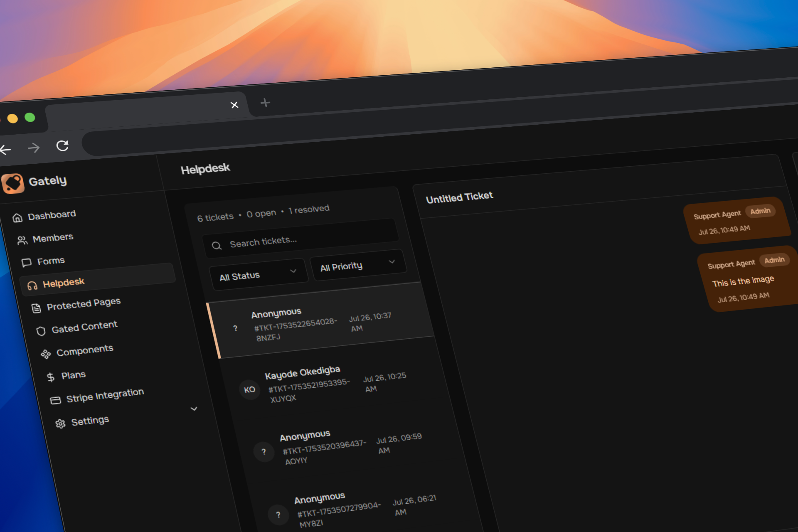Click the yellow minimize window button
Screen dimensions: 798x532
click(x=12, y=118)
